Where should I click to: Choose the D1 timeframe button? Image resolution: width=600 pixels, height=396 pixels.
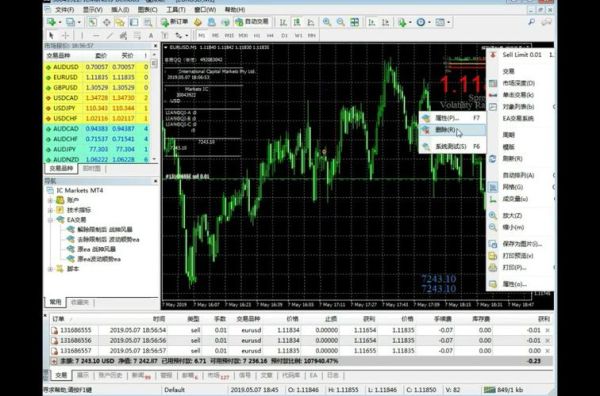[284, 36]
